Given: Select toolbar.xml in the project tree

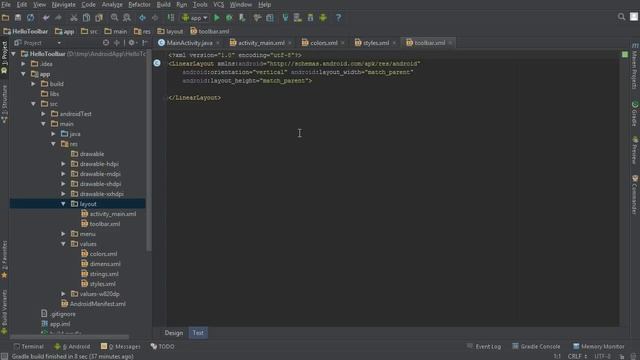Looking at the screenshot, I should 105,224.
